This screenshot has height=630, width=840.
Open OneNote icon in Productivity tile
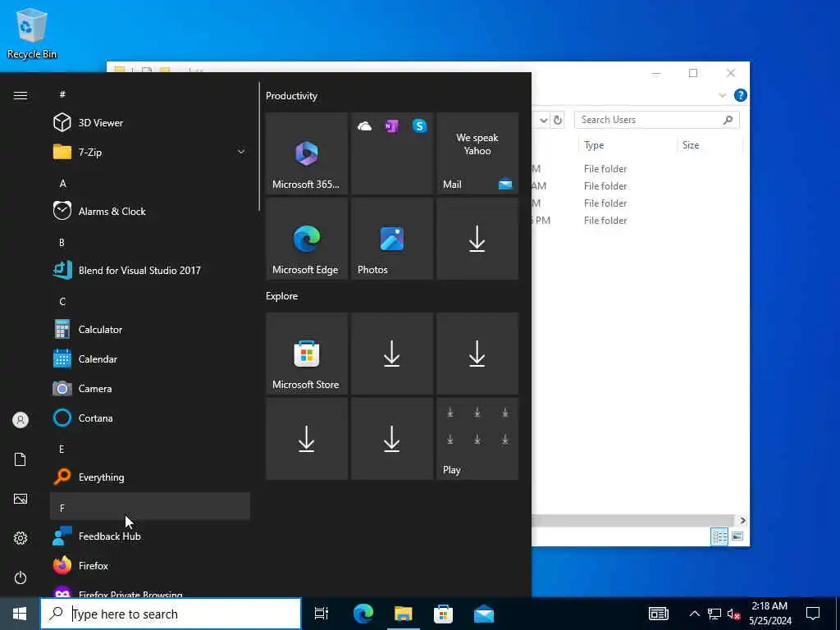click(391, 126)
